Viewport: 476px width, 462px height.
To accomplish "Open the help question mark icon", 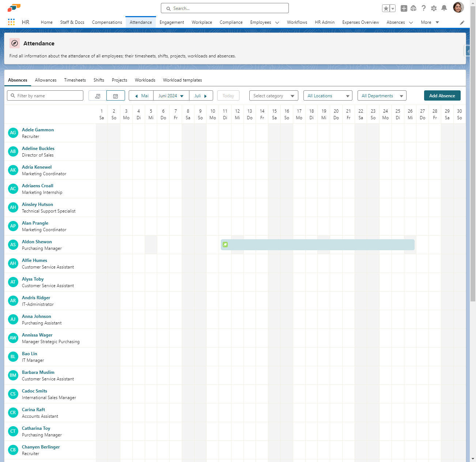I will pyautogui.click(x=423, y=8).
